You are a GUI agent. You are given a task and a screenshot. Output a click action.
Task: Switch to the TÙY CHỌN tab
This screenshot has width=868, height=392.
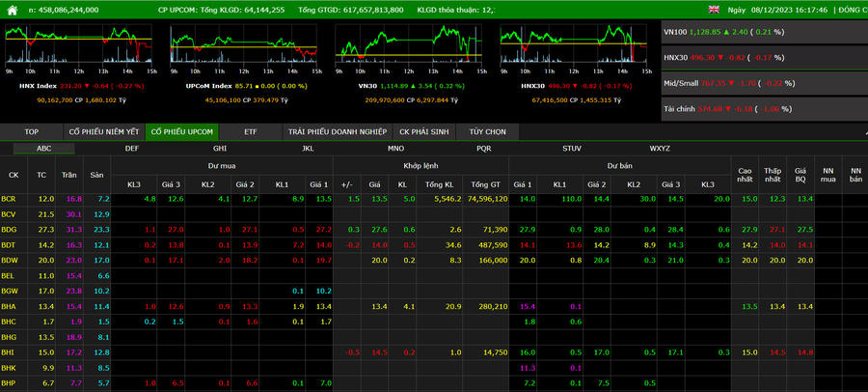coord(487,131)
